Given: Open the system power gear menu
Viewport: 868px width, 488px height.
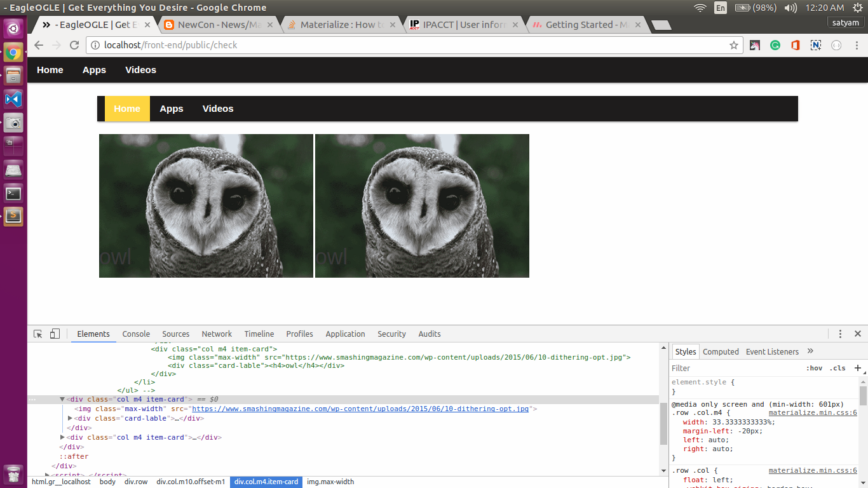Looking at the screenshot, I should [857, 8].
